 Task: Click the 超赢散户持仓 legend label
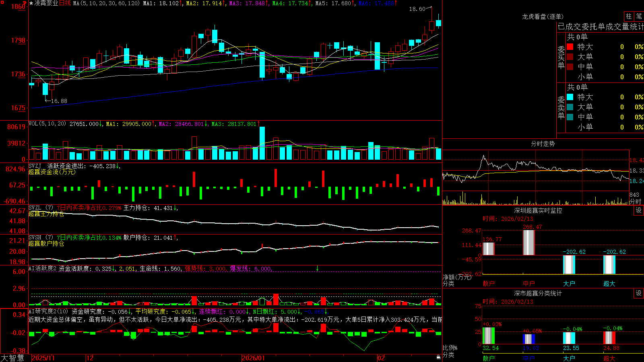click(46, 243)
